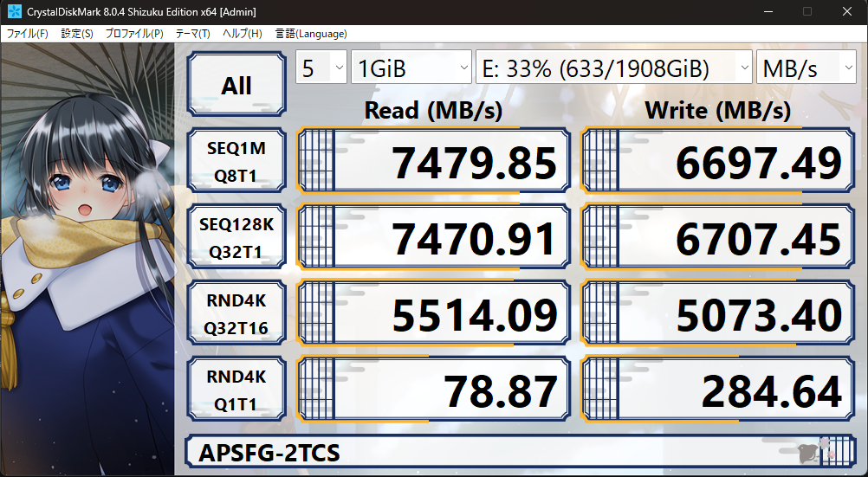Open the プロファイル(P) menu

134,34
